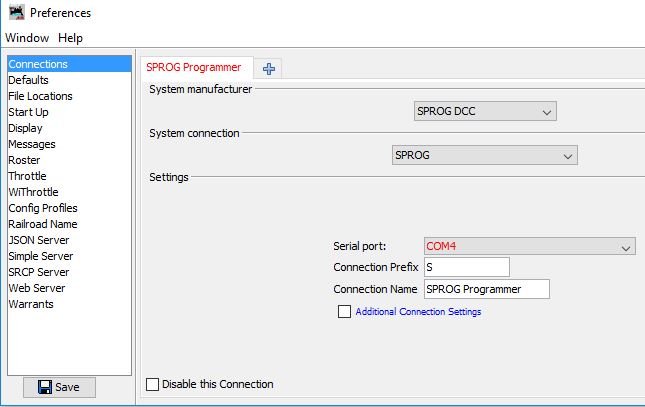Click the Save button with floppy disk

click(x=59, y=387)
